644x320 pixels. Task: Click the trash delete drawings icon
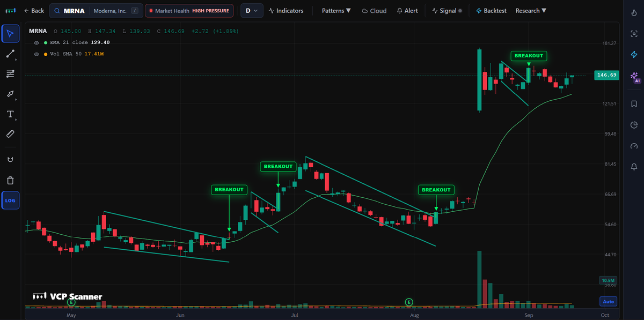10,181
